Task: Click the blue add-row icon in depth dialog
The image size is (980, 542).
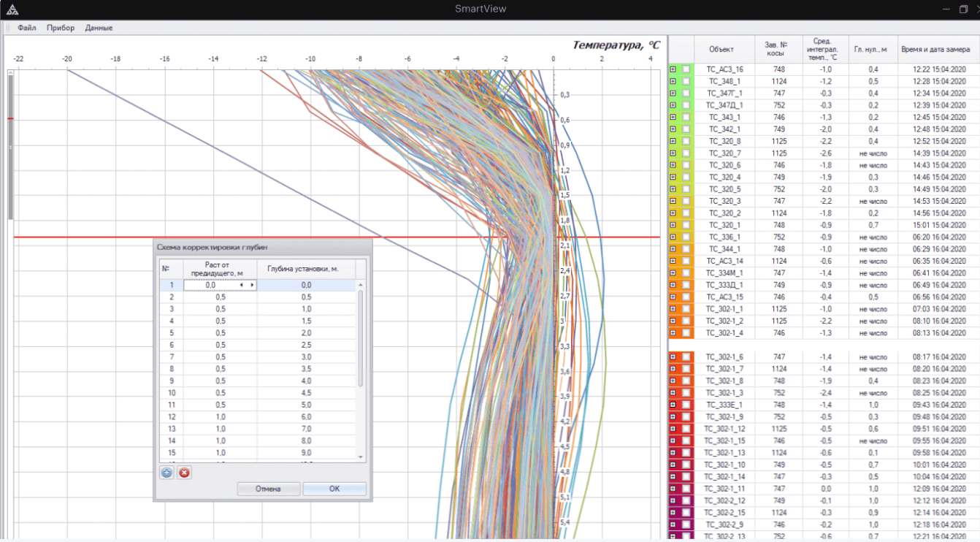Action: tap(166, 473)
